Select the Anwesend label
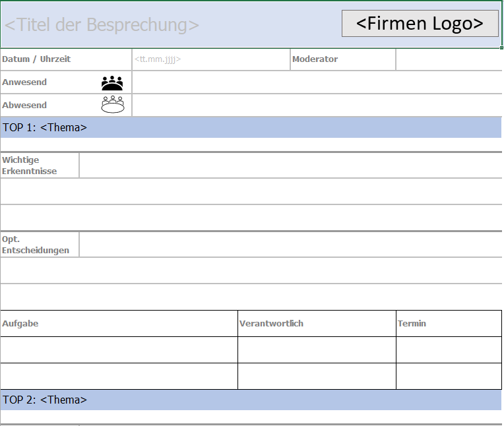The width and height of the screenshot is (504, 426). point(24,82)
